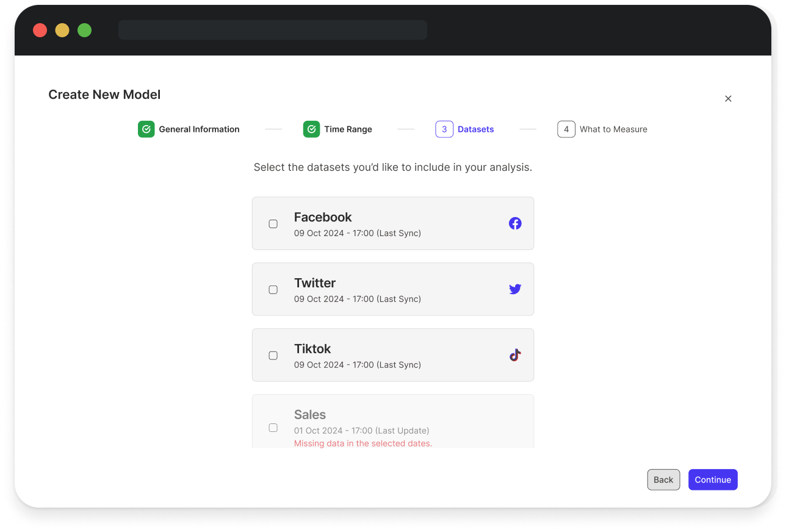The width and height of the screenshot is (786, 532).
Task: Close the Create New Model dialog
Action: pos(728,98)
